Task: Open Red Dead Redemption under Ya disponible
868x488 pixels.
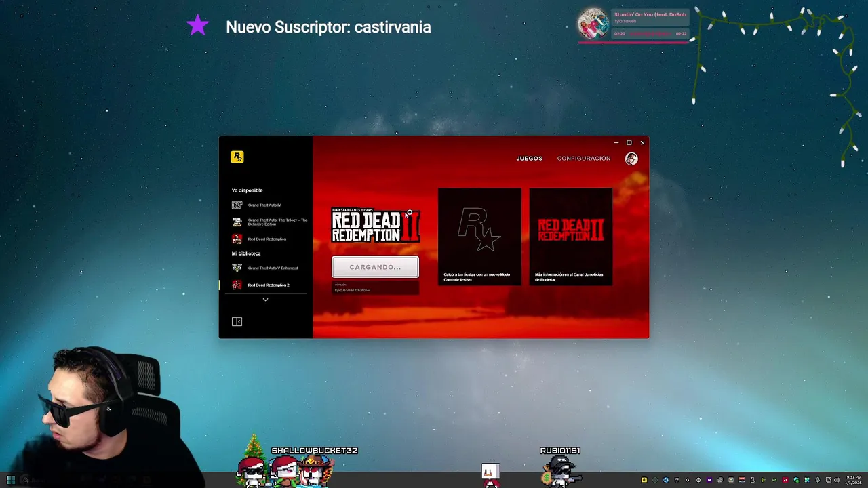Action: click(x=269, y=239)
